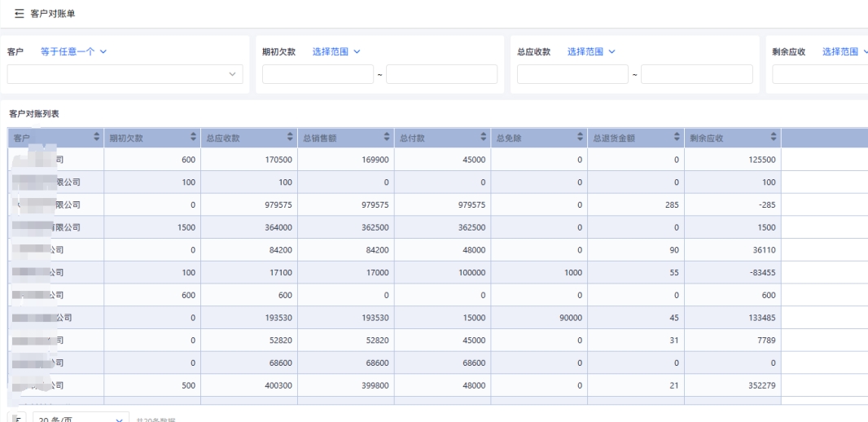Expand the 客户 selection combo box
868x422 pixels.
click(x=125, y=74)
